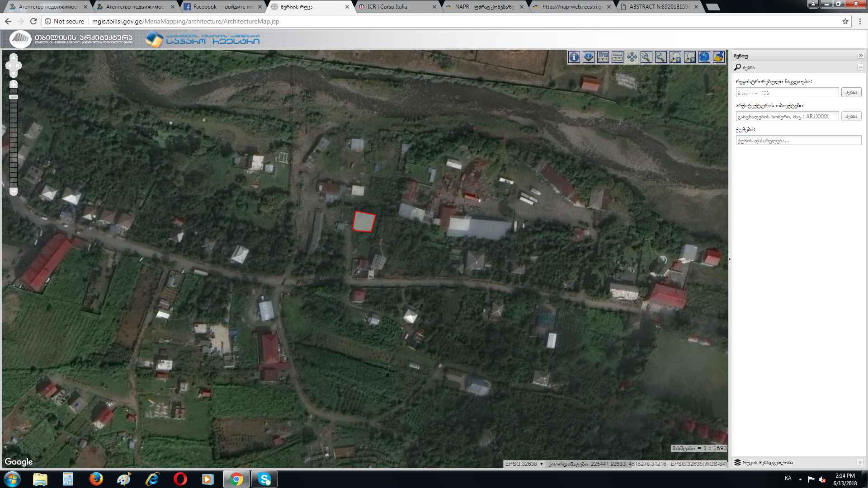
Task: Open Opera from taskbar
Action: pyautogui.click(x=180, y=479)
